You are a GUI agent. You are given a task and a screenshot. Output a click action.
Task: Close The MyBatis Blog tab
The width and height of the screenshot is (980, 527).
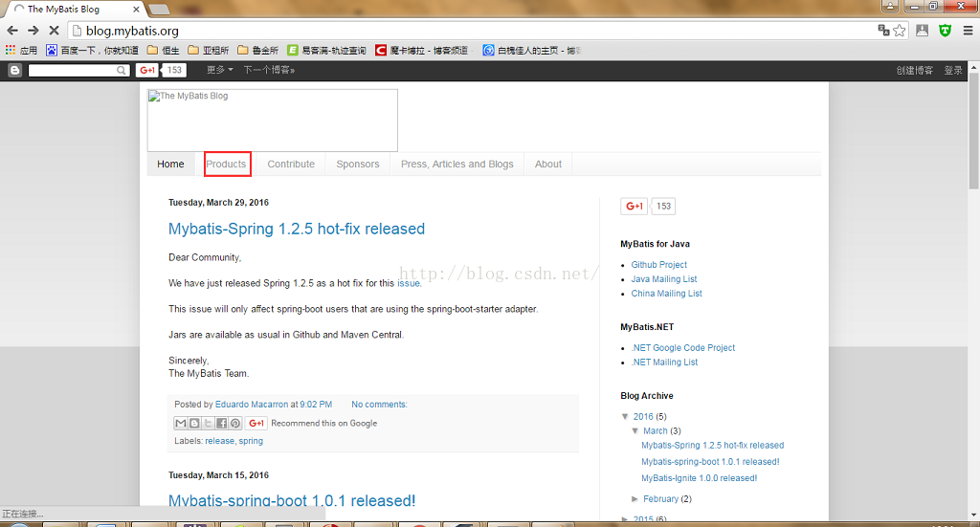pos(136,10)
